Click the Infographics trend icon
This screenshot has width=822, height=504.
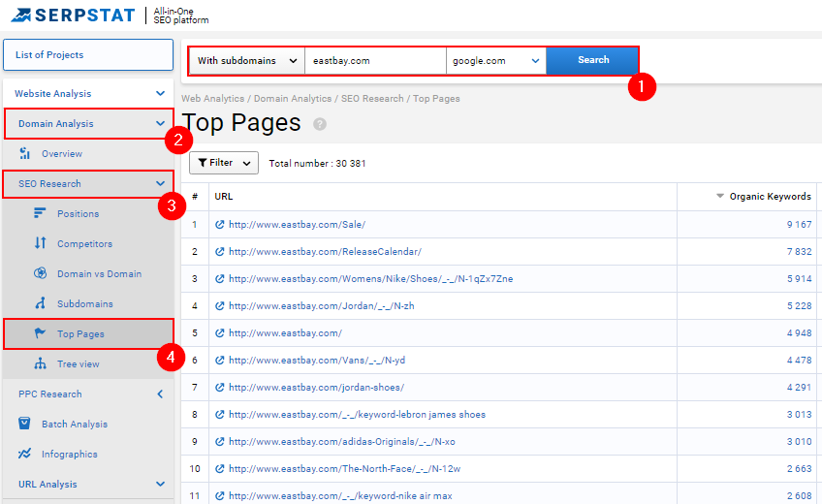point(24,454)
